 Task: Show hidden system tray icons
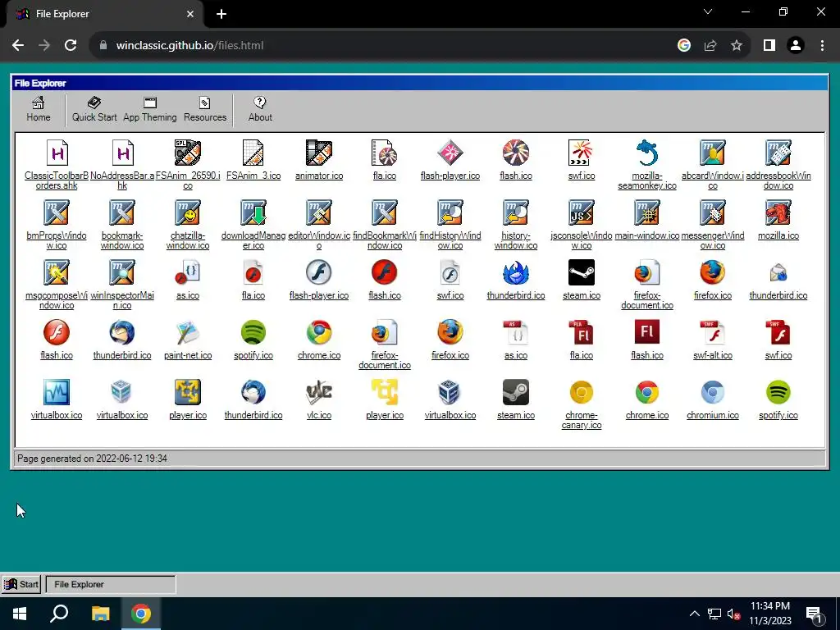coord(694,614)
